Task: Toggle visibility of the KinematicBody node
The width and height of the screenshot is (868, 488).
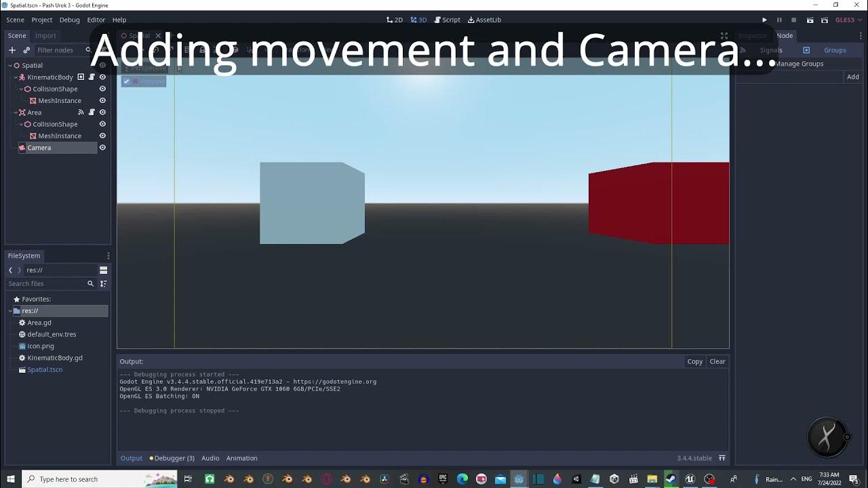Action: click(x=102, y=77)
